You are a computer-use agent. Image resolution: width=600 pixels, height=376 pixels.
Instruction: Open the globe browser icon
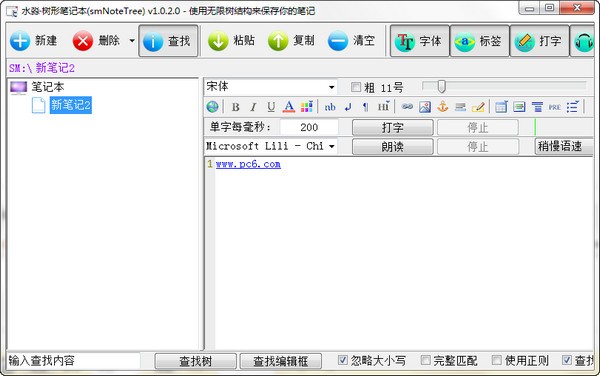(x=212, y=107)
